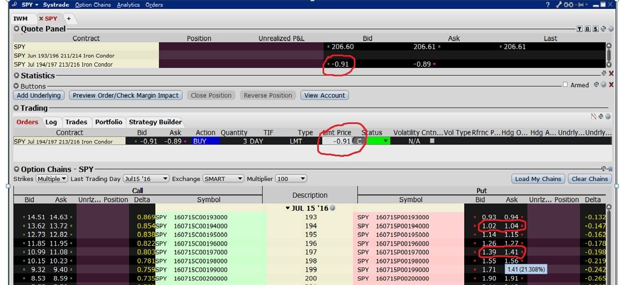The height and width of the screenshot is (285, 644).
Task: Toggle the Armed checkbox
Action: pos(565,85)
